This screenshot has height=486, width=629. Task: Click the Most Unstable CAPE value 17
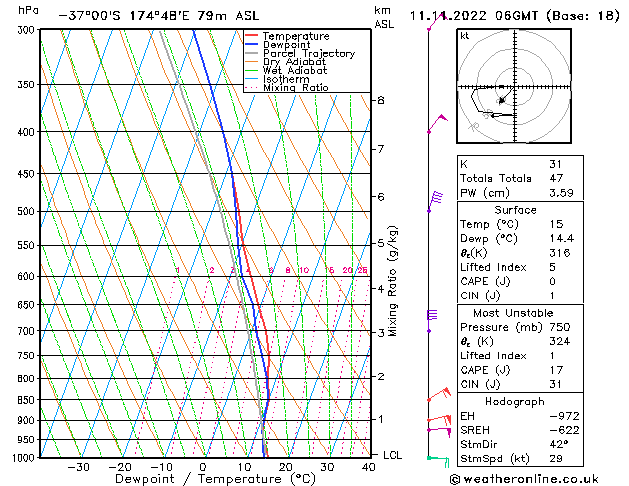(x=556, y=370)
